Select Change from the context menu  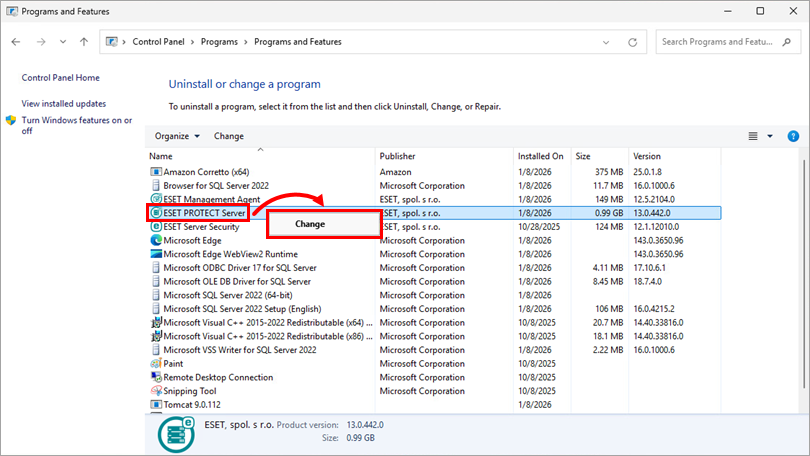pyautogui.click(x=310, y=224)
